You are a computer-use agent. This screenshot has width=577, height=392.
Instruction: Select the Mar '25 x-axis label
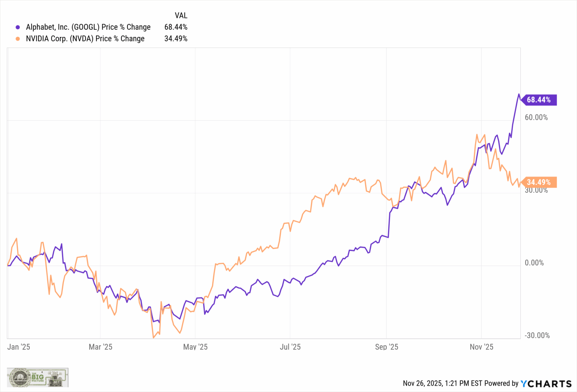click(x=100, y=347)
